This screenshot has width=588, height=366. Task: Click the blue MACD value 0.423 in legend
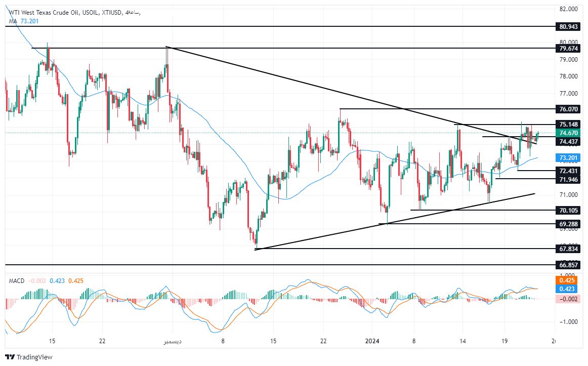pyautogui.click(x=57, y=281)
